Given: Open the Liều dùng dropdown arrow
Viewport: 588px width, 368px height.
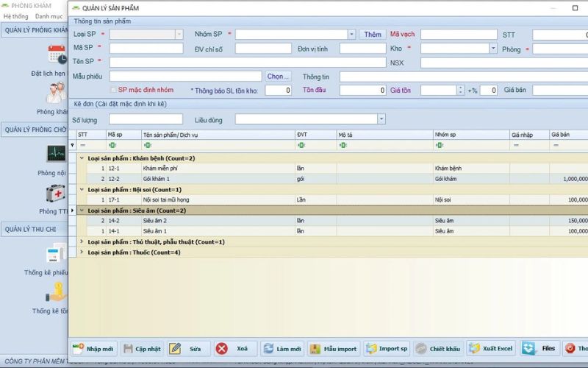Looking at the screenshot, I should coord(381,119).
